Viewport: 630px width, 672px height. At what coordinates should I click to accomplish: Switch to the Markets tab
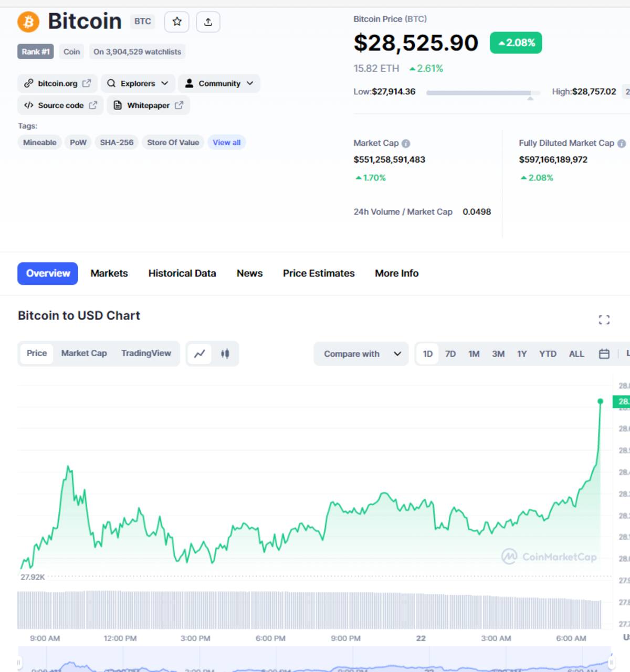[109, 273]
